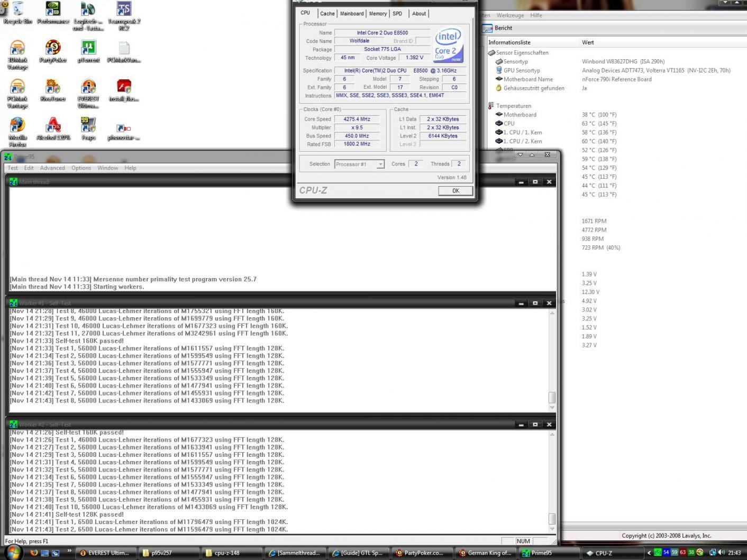Click the volume speaker icon in system tray
The image size is (747, 560).
721,553
